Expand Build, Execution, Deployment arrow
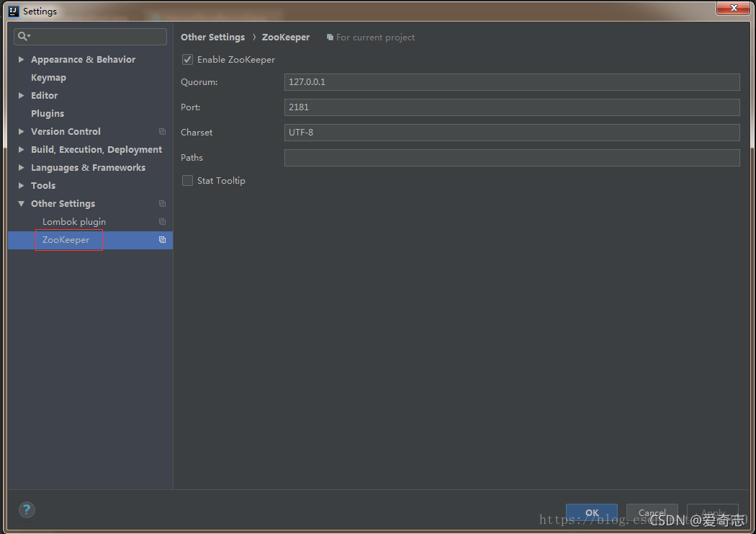The image size is (756, 534). (x=21, y=150)
